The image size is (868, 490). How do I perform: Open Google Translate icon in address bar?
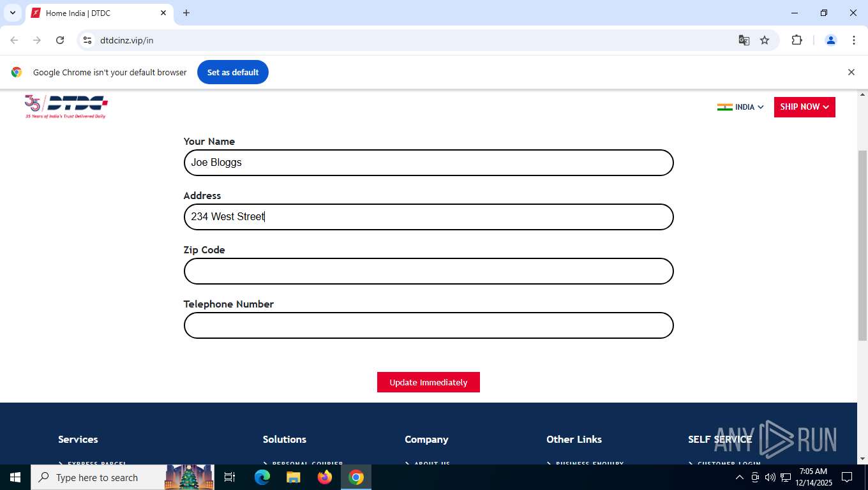coord(744,40)
